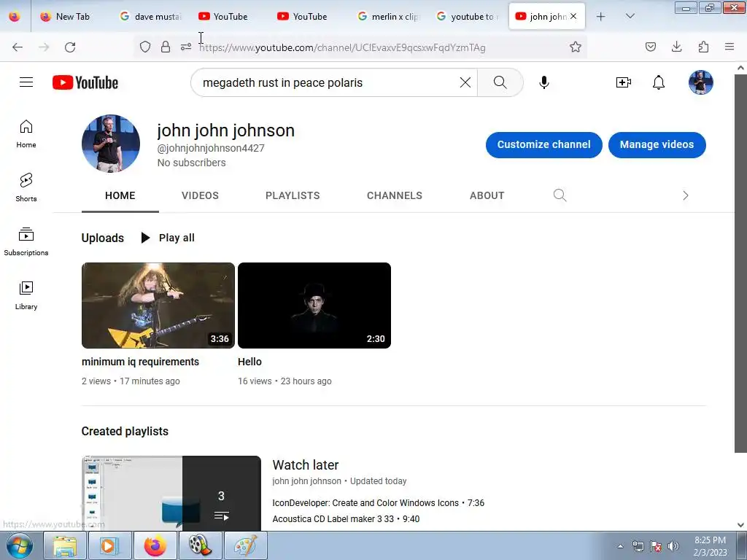Switch to the ABOUT channel tab
747x560 pixels.
coord(487,195)
